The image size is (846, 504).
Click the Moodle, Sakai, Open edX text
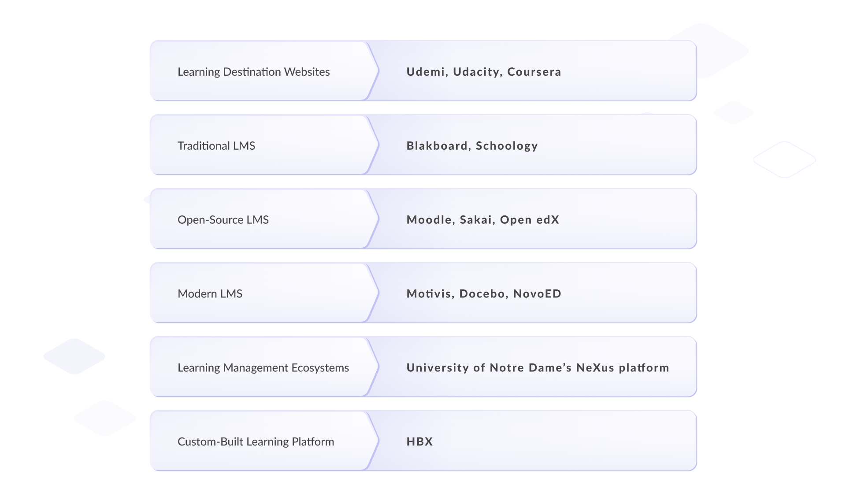tap(483, 220)
